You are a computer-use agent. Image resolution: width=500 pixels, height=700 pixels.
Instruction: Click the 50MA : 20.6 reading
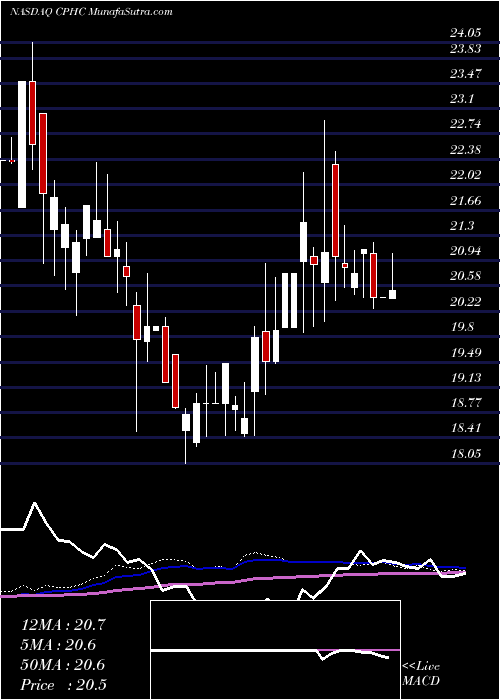tap(63, 664)
